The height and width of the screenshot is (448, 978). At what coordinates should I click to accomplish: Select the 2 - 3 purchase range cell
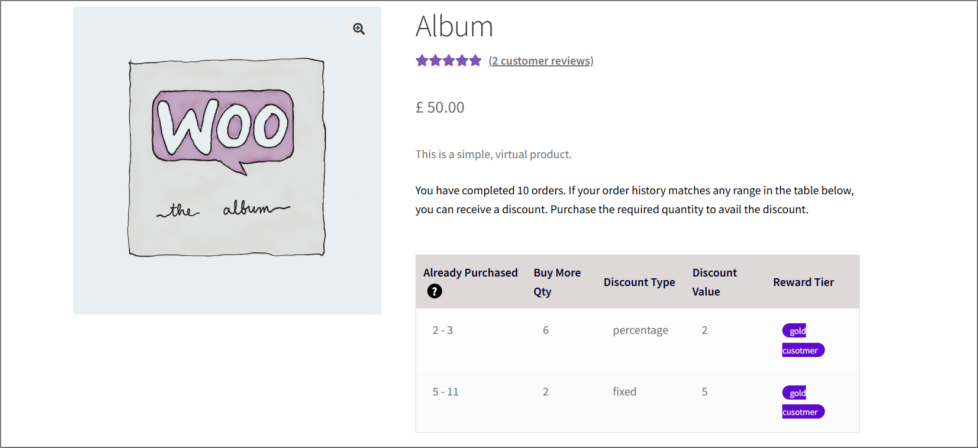pyautogui.click(x=443, y=330)
